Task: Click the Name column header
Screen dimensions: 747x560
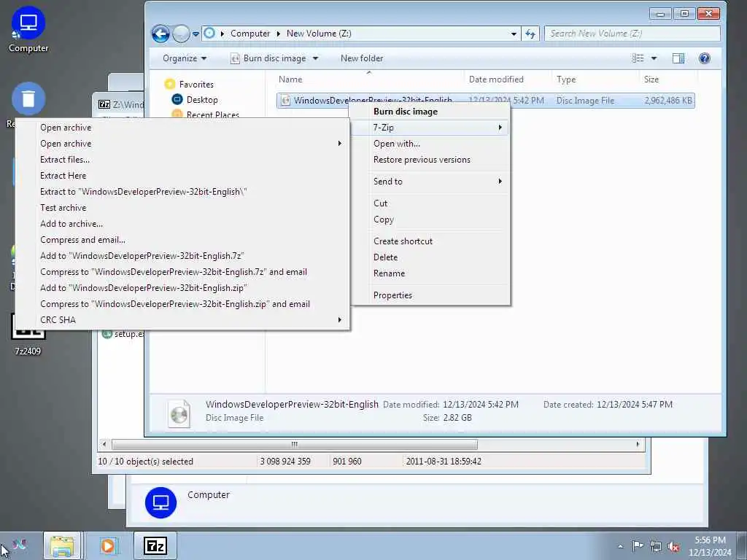Action: tap(368, 79)
